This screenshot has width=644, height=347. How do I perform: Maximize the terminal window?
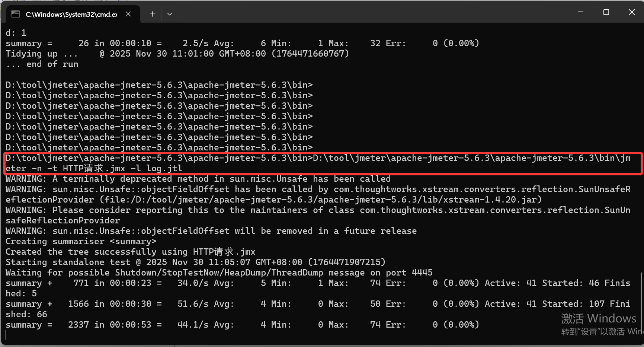(606, 12)
